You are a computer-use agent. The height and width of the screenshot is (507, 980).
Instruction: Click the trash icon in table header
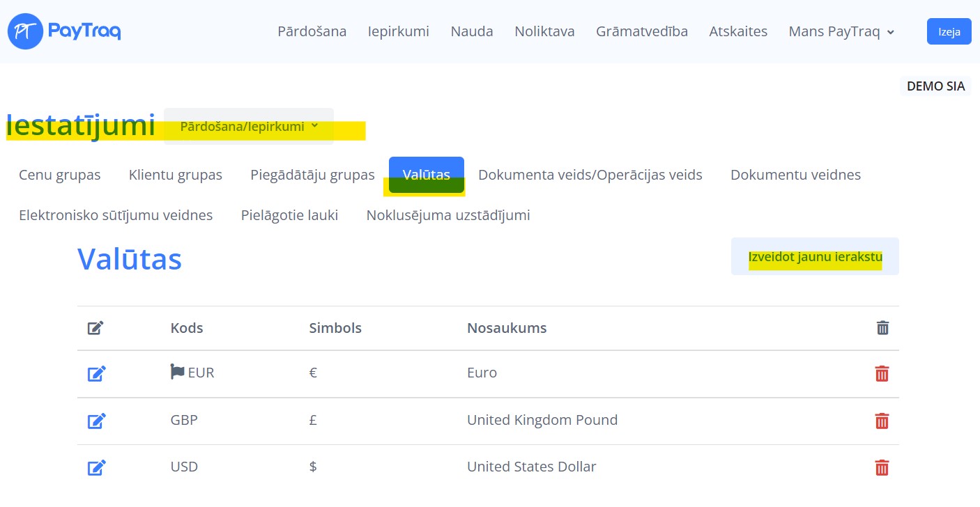pyautogui.click(x=882, y=327)
